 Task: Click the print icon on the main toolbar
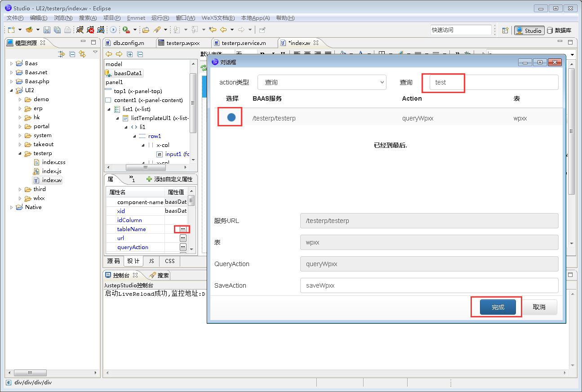(x=68, y=30)
